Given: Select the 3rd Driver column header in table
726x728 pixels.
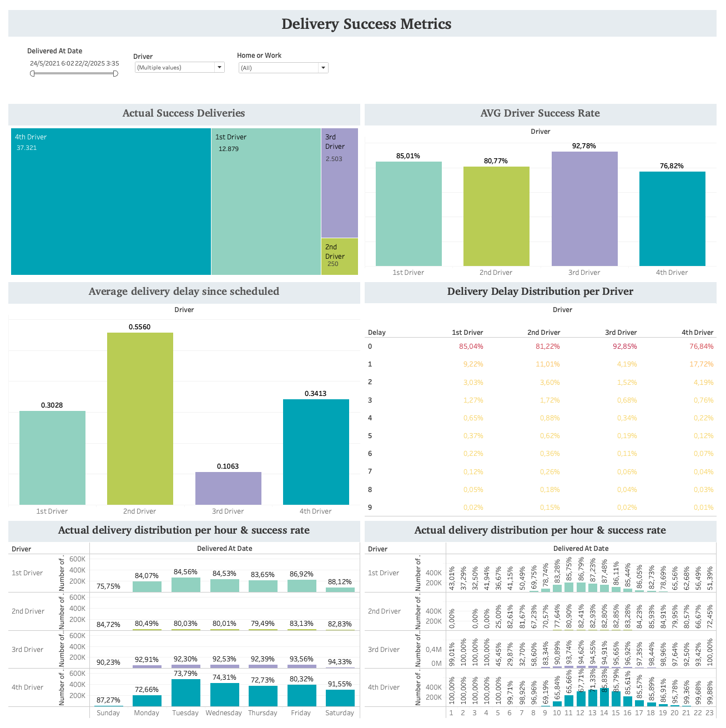Looking at the screenshot, I should tap(621, 333).
